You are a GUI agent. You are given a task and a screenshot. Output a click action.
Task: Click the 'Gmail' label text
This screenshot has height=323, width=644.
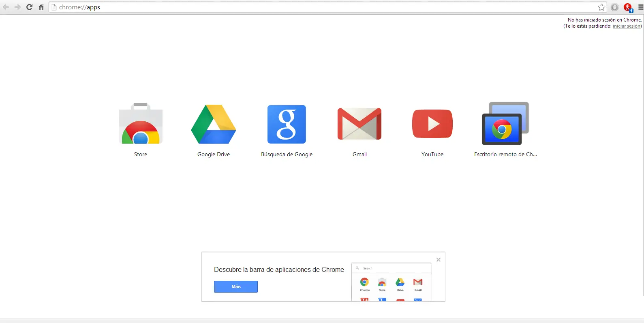[x=359, y=154]
